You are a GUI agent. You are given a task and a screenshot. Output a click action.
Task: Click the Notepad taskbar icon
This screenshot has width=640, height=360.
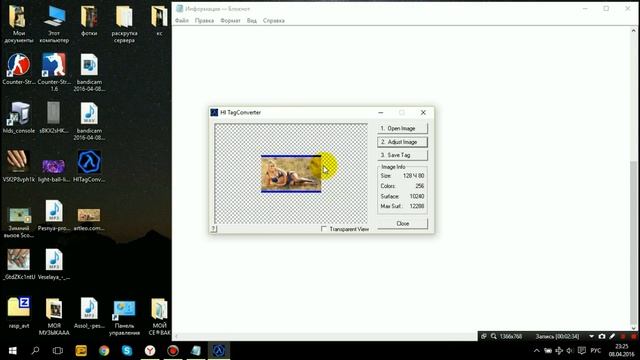tap(196, 351)
